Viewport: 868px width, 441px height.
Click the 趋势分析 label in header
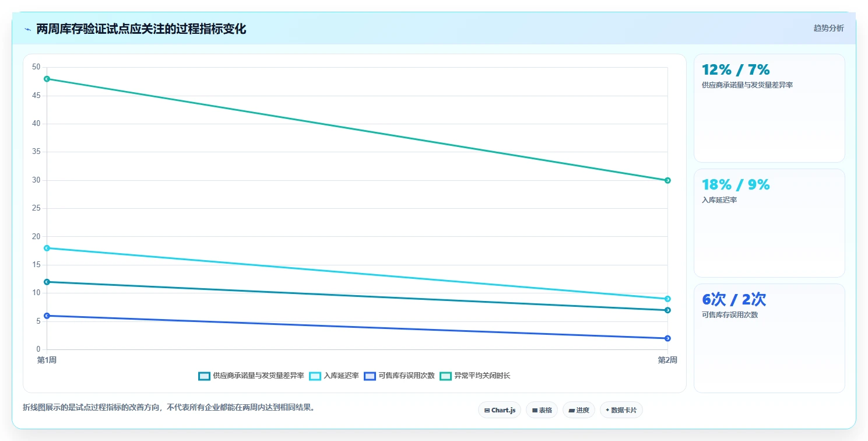[828, 28]
